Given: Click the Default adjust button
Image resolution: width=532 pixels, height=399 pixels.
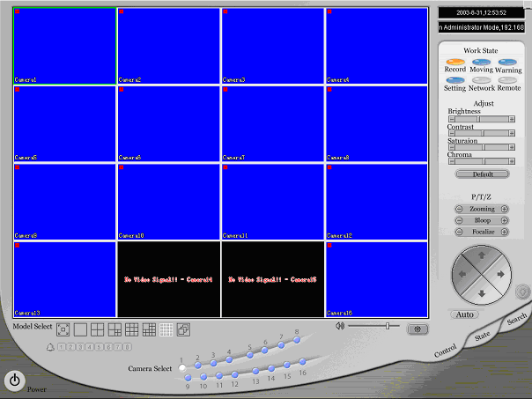Looking at the screenshot, I should [x=483, y=174].
